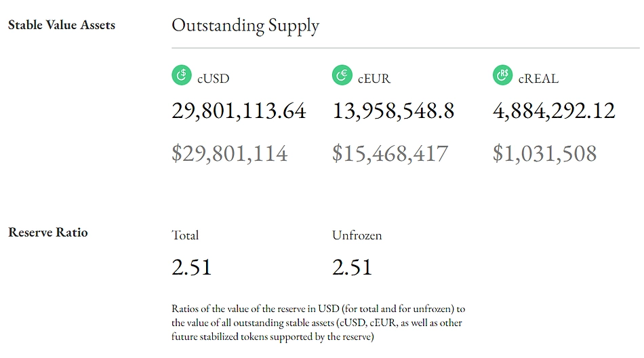Click the green cREAL coin icon
The width and height of the screenshot is (644, 358).
point(503,75)
